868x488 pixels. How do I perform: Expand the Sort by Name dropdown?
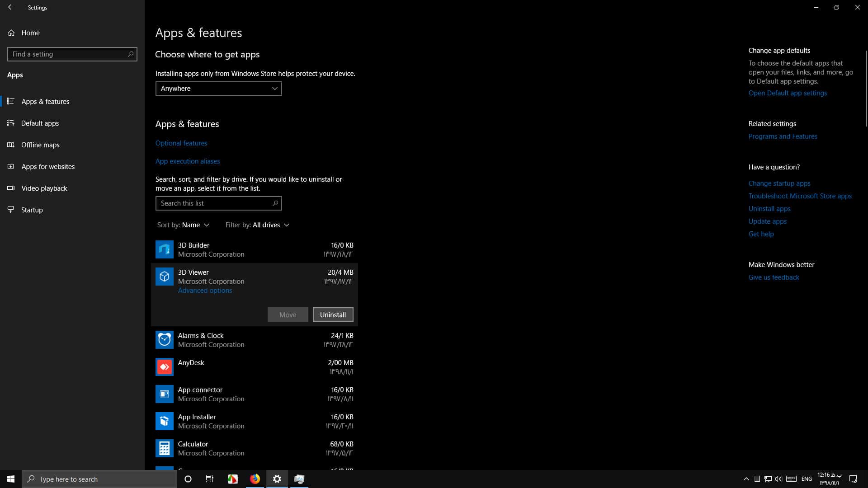(183, 225)
